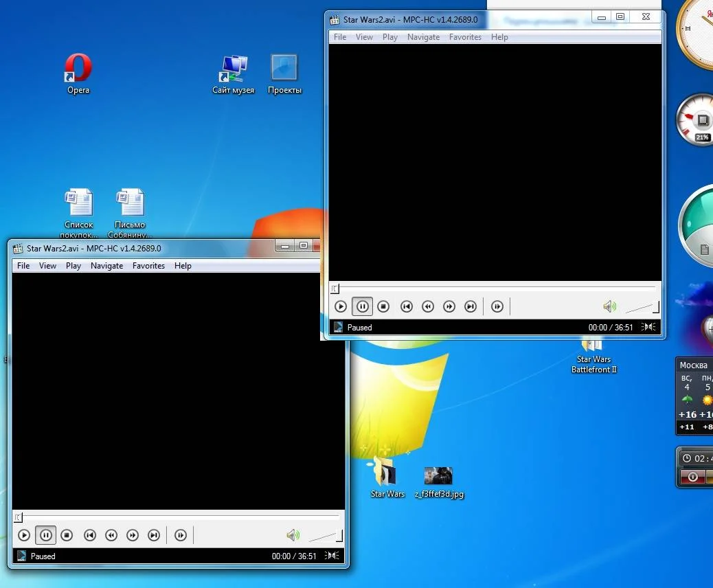The height and width of the screenshot is (588, 713).
Task: Open File menu in upper MPC-HC window
Action: [x=340, y=37]
